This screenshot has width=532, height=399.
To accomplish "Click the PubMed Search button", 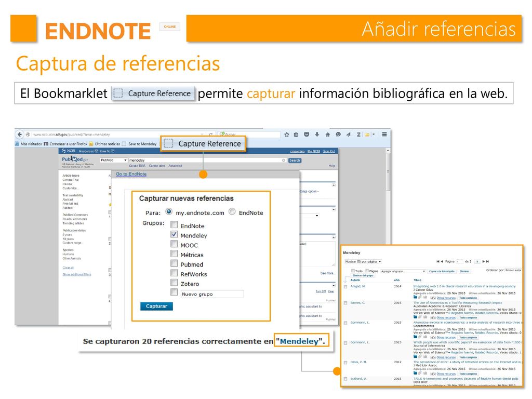I will tap(295, 160).
